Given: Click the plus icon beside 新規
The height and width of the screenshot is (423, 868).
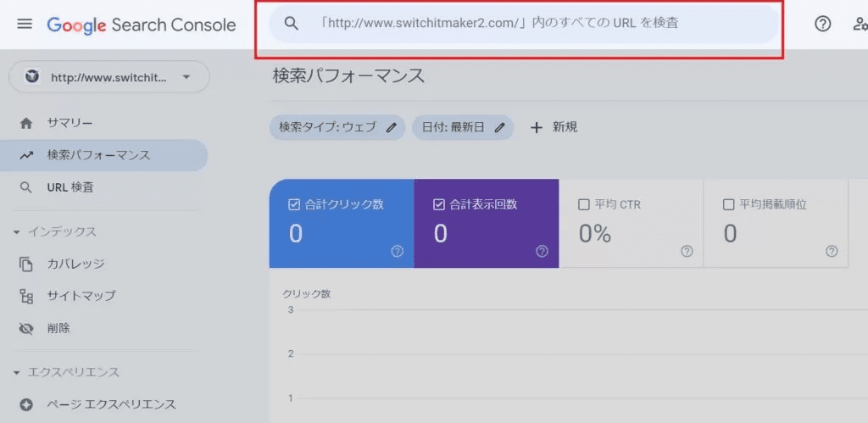Looking at the screenshot, I should point(536,127).
